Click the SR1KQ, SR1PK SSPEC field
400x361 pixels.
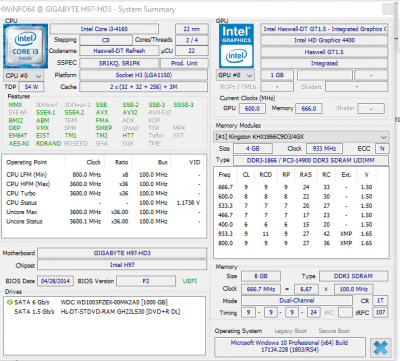(119, 63)
